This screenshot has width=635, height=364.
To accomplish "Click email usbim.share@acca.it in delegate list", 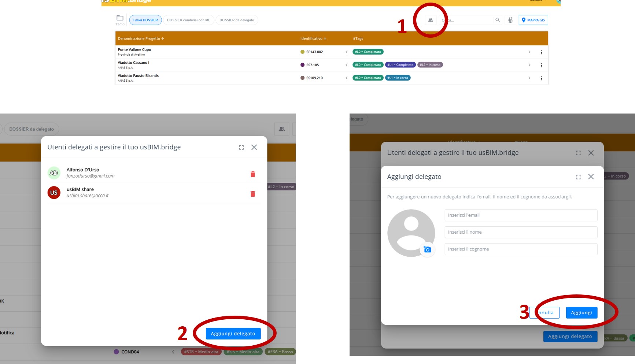I will click(88, 196).
